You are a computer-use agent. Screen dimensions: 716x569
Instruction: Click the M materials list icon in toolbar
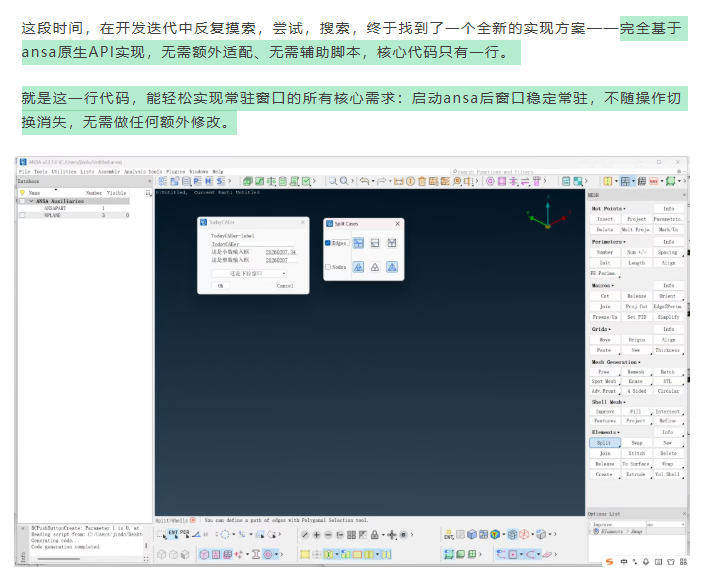(209, 181)
